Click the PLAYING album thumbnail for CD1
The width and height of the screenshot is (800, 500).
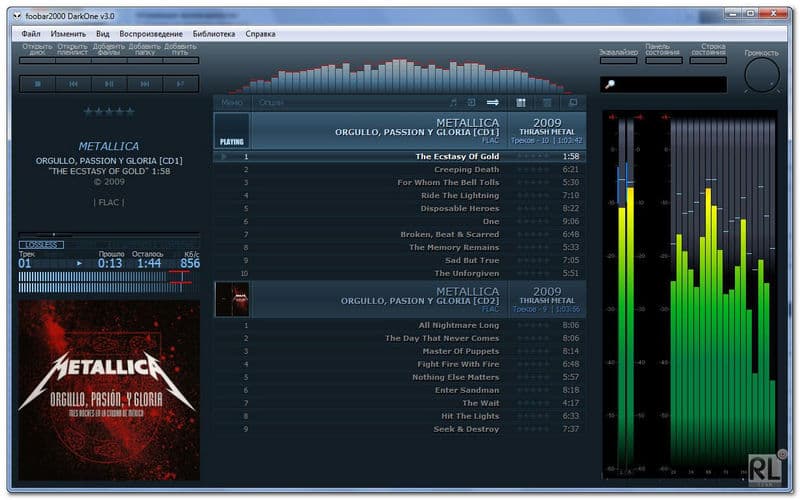[x=232, y=131]
